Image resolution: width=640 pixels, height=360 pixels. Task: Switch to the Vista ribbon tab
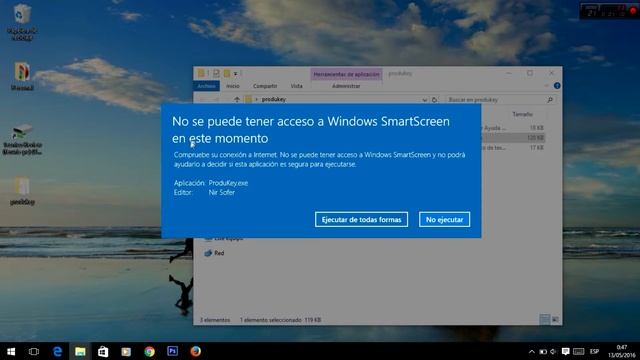[296, 86]
